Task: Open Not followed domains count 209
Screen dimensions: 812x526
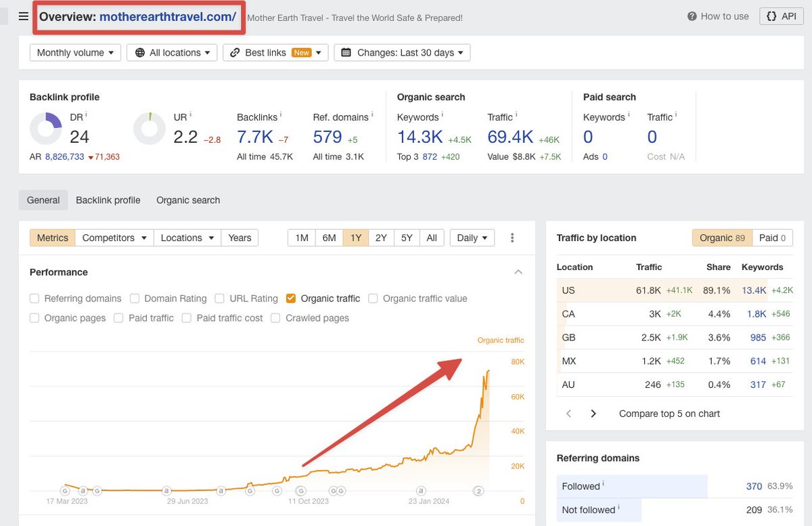Action: [x=754, y=510]
